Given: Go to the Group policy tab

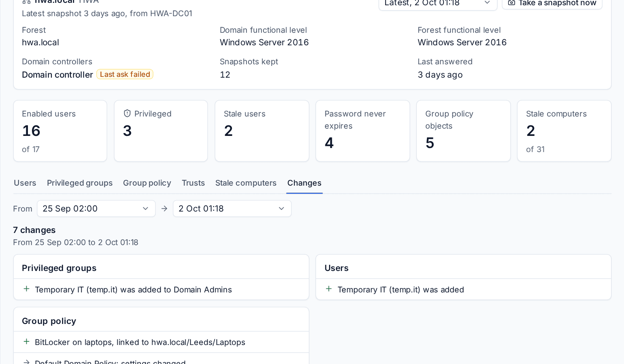Looking at the screenshot, I should point(147,183).
